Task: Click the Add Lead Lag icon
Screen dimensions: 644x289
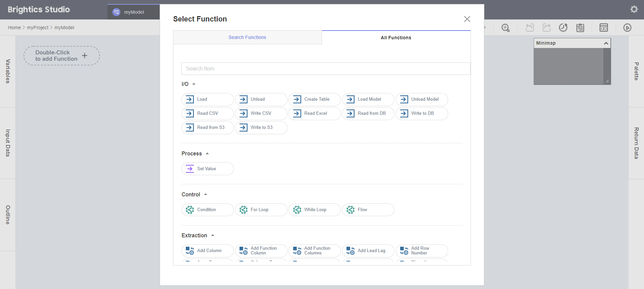Action: 351,251
